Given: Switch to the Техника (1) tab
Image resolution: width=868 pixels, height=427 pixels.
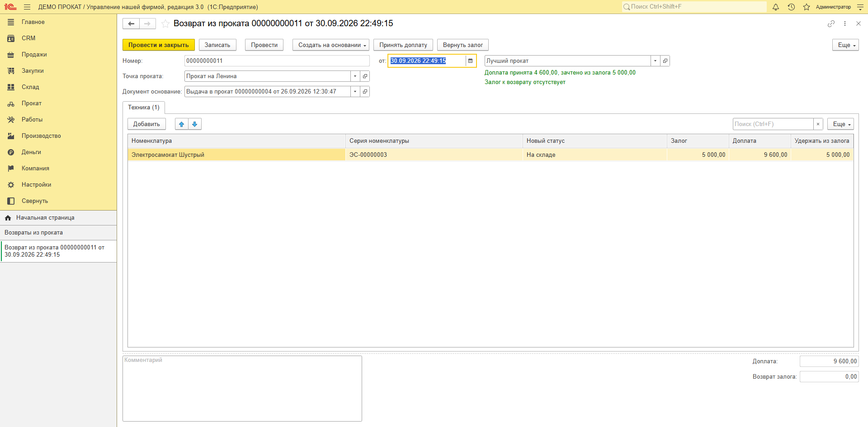Looking at the screenshot, I should [144, 107].
